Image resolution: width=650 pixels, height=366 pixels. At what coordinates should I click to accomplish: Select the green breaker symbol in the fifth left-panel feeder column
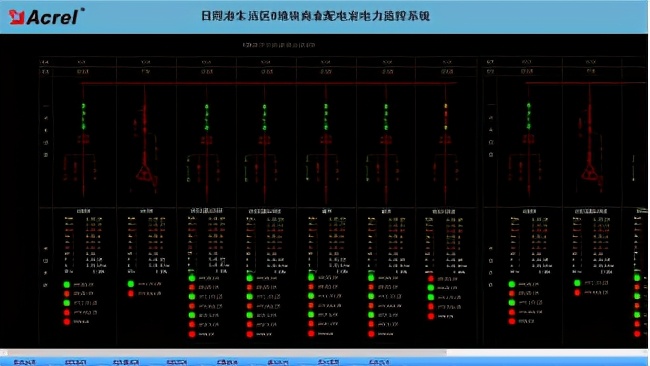[326, 116]
